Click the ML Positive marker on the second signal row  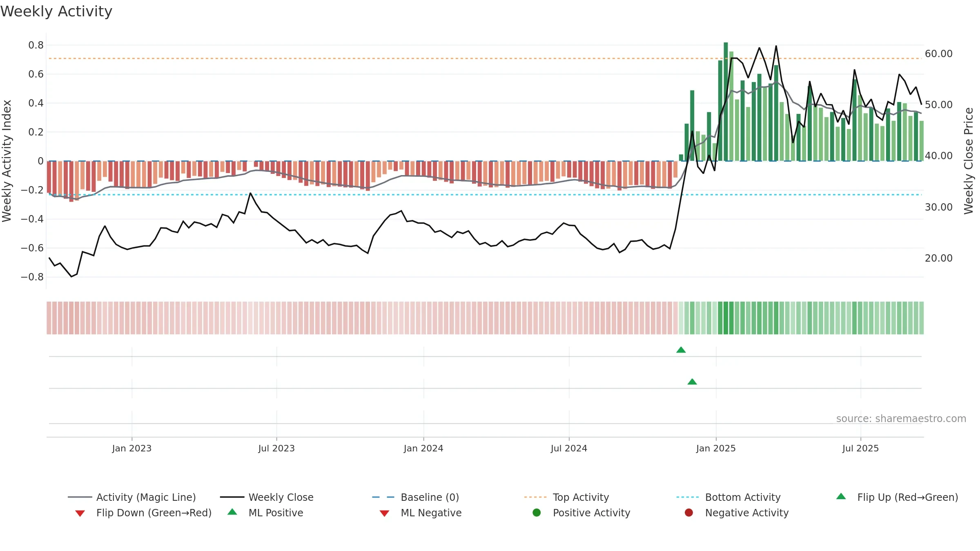pos(692,382)
